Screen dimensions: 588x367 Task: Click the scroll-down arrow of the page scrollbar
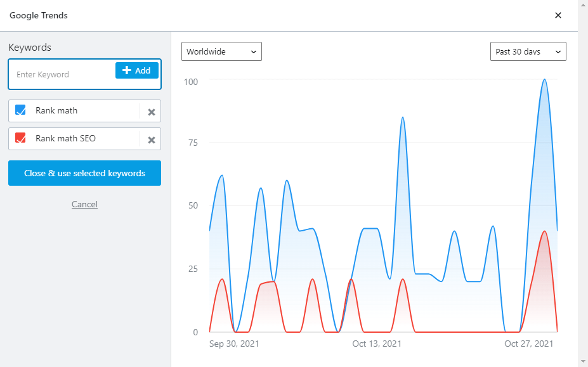(583, 363)
